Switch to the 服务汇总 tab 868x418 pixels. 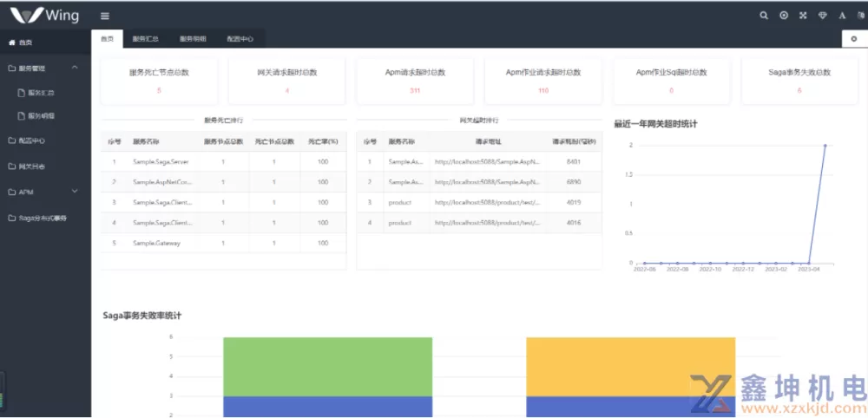[x=146, y=39]
